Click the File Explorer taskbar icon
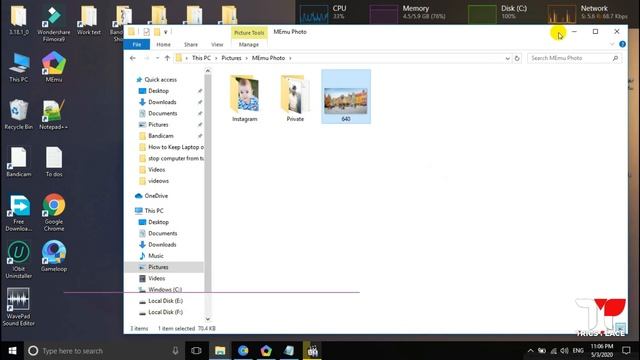Screen dimensions: 640x360 [x=220, y=351]
